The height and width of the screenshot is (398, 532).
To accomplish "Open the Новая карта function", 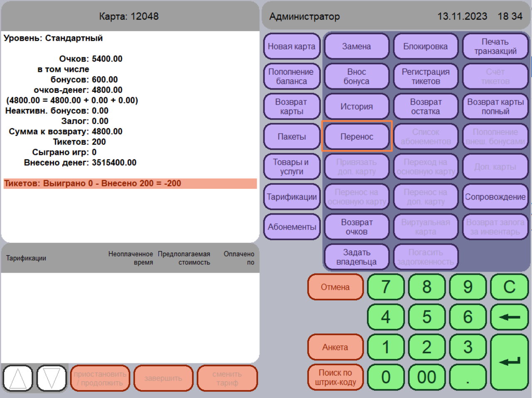I will tap(292, 46).
